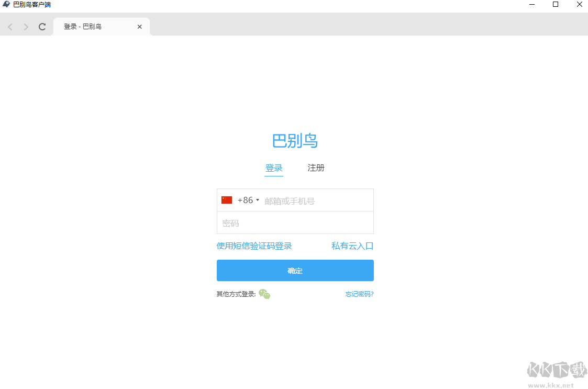Click the 巴别鸟 heading above the form
This screenshot has width=588, height=389.
click(295, 140)
